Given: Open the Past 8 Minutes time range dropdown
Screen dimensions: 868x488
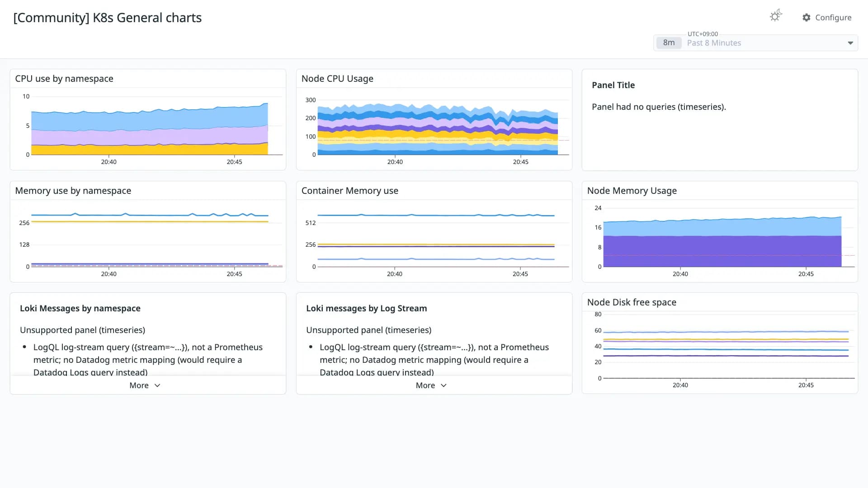Looking at the screenshot, I should 755,43.
